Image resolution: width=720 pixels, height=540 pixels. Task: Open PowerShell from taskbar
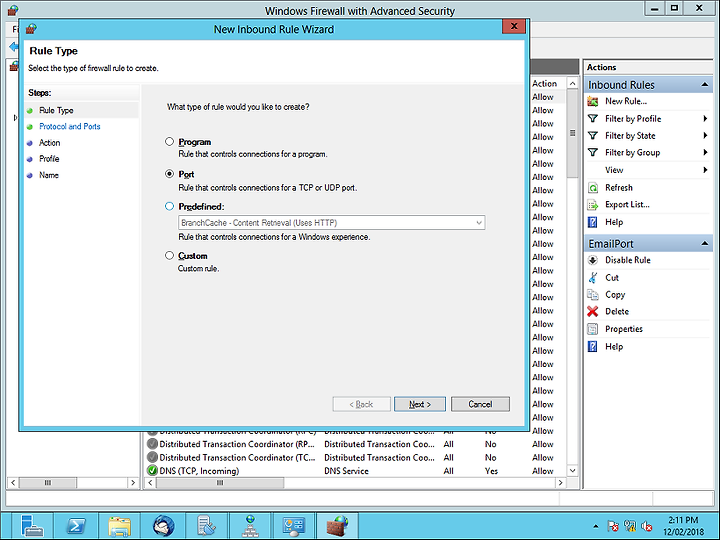(x=76, y=526)
